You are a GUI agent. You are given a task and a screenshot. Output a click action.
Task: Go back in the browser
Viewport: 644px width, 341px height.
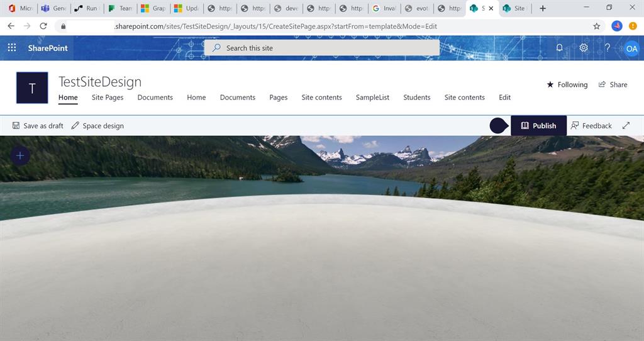(x=11, y=26)
